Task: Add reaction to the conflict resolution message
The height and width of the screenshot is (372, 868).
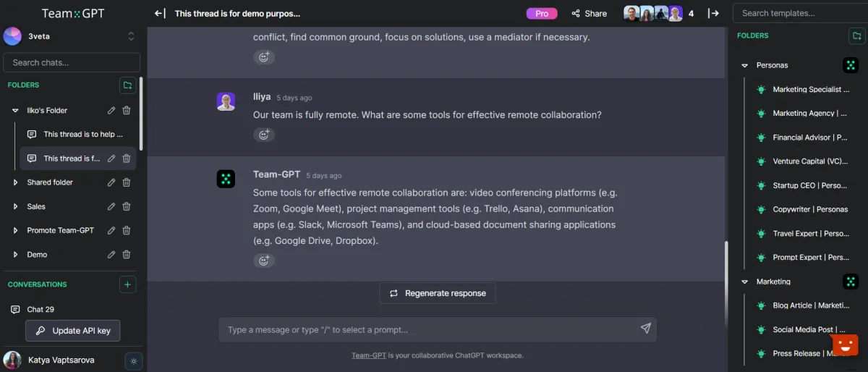Action: coord(263,57)
